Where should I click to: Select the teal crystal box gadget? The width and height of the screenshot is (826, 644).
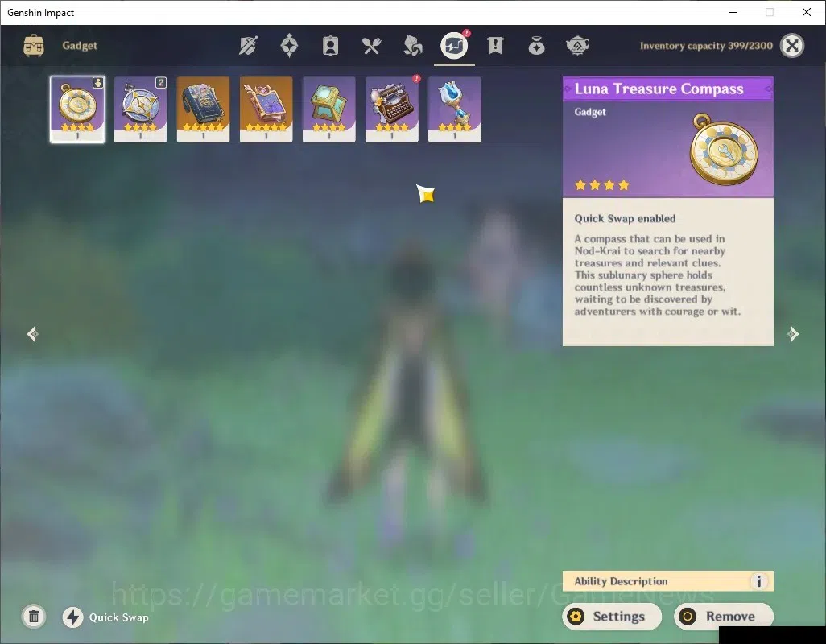(x=328, y=109)
